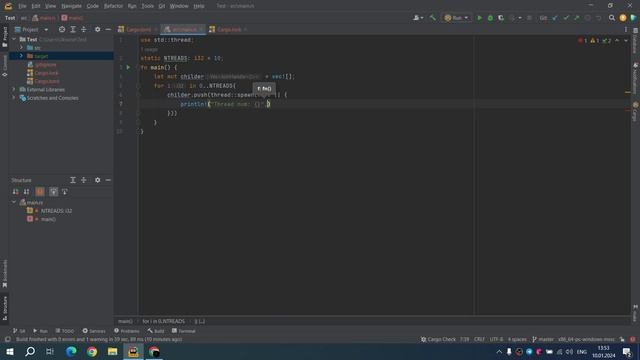Click the Debug bug icon in toolbar
The width and height of the screenshot is (640, 360).
click(490, 18)
